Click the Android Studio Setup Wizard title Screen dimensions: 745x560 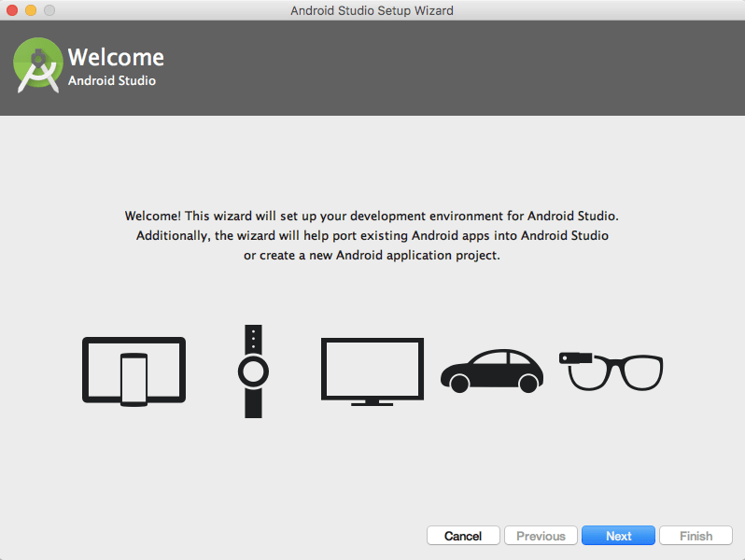(372, 10)
